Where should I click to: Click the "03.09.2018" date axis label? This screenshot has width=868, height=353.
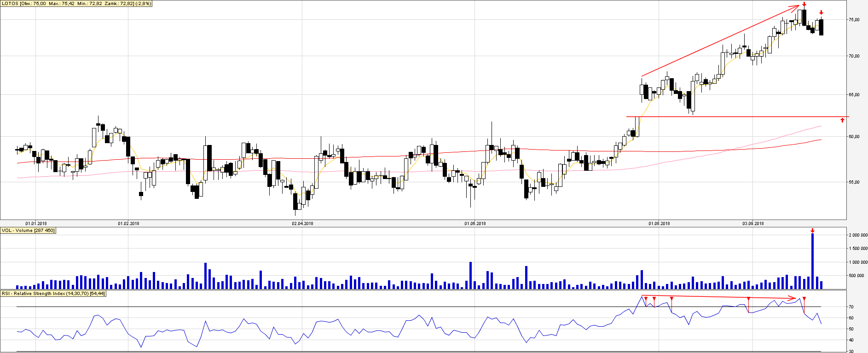[x=753, y=224]
